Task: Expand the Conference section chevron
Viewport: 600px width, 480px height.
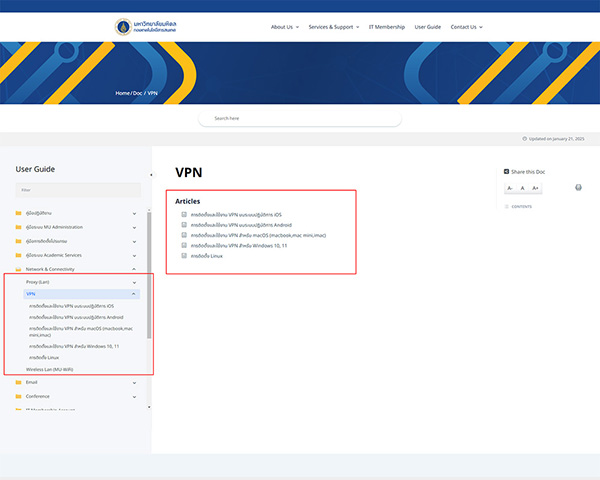Action: pos(135,396)
